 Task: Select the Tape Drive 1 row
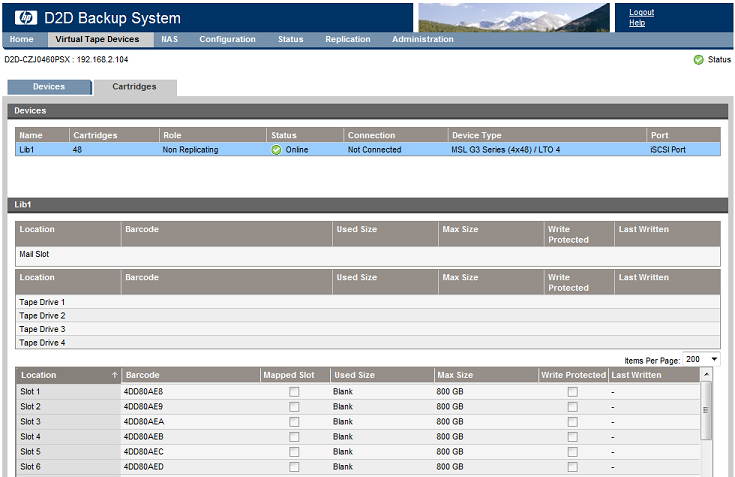(368, 302)
